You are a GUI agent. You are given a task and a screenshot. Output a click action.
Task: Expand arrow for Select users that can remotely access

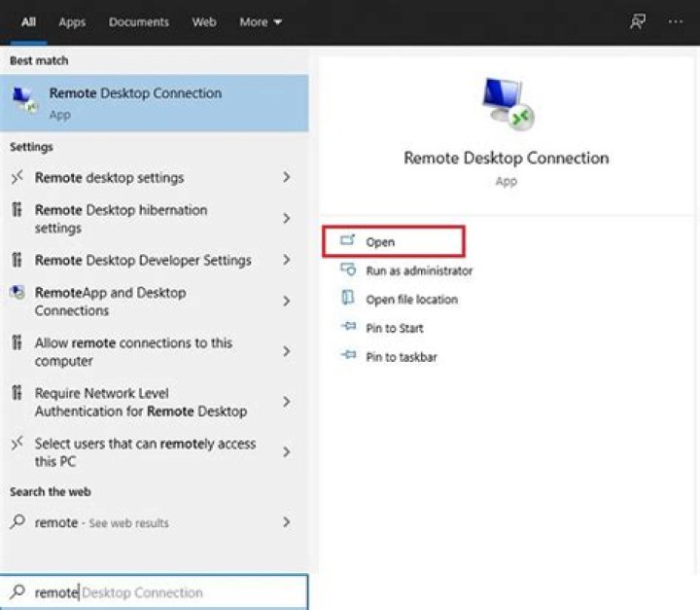click(x=287, y=451)
